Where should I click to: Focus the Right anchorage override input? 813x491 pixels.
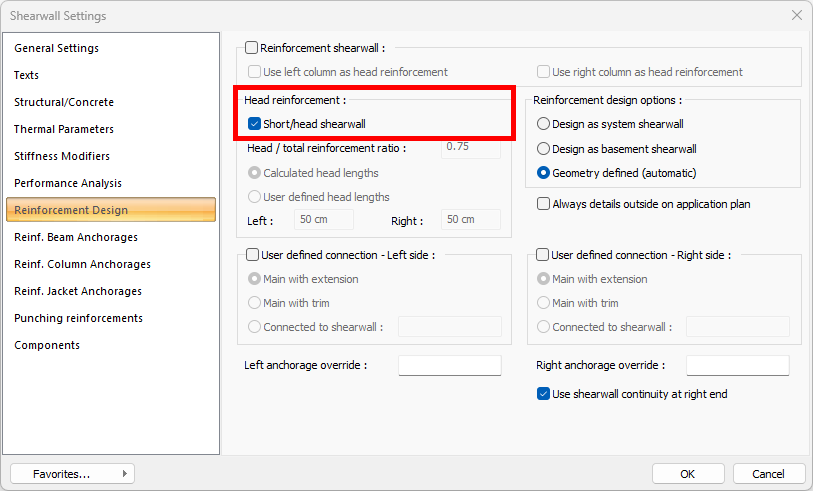[737, 365]
